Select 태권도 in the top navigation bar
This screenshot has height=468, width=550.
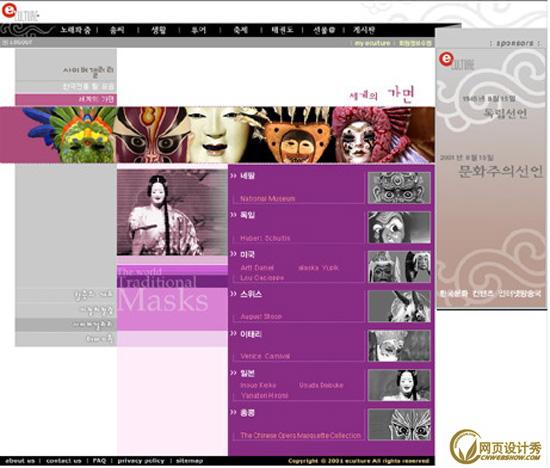282,30
